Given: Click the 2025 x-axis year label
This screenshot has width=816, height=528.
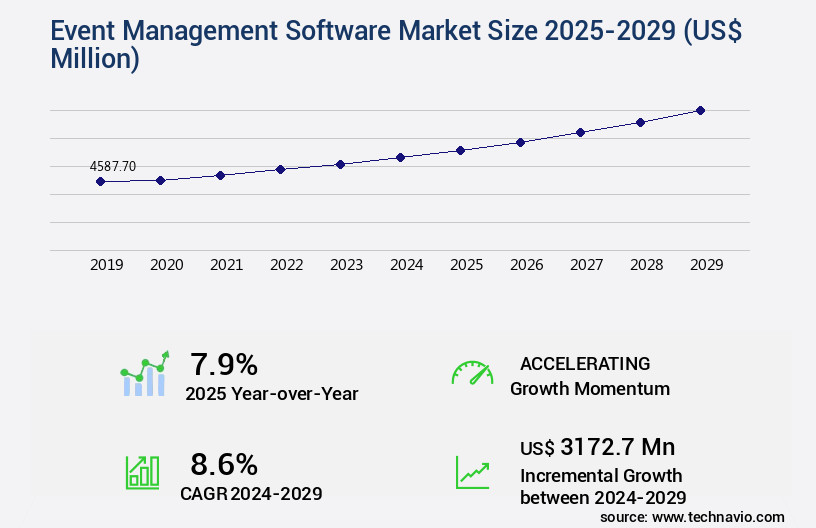Looking at the screenshot, I should point(466,265).
